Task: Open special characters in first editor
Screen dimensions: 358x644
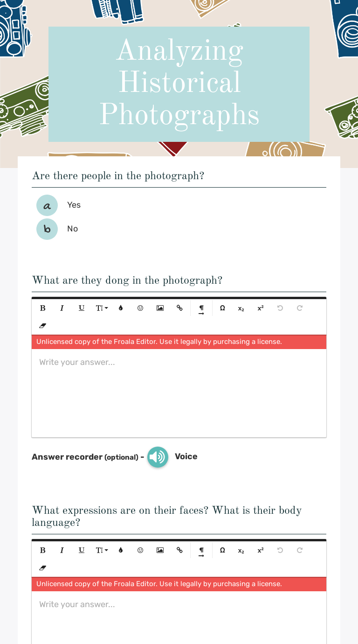Action: (222, 308)
